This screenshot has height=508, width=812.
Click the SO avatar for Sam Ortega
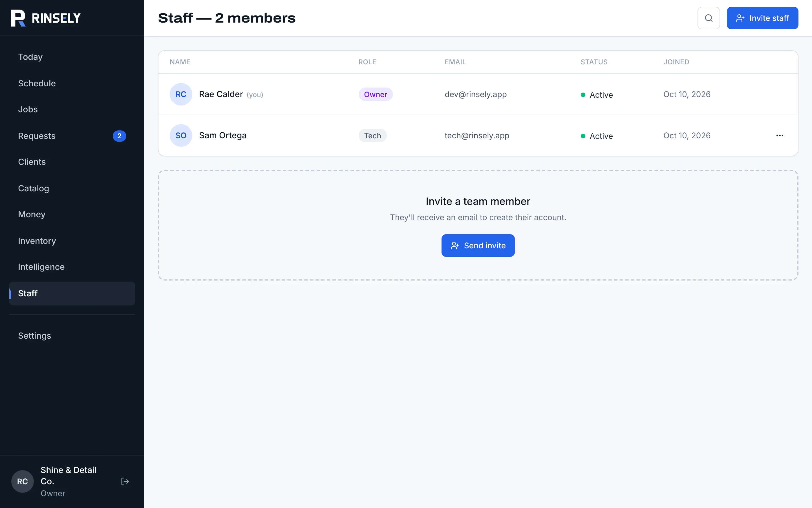tap(181, 135)
